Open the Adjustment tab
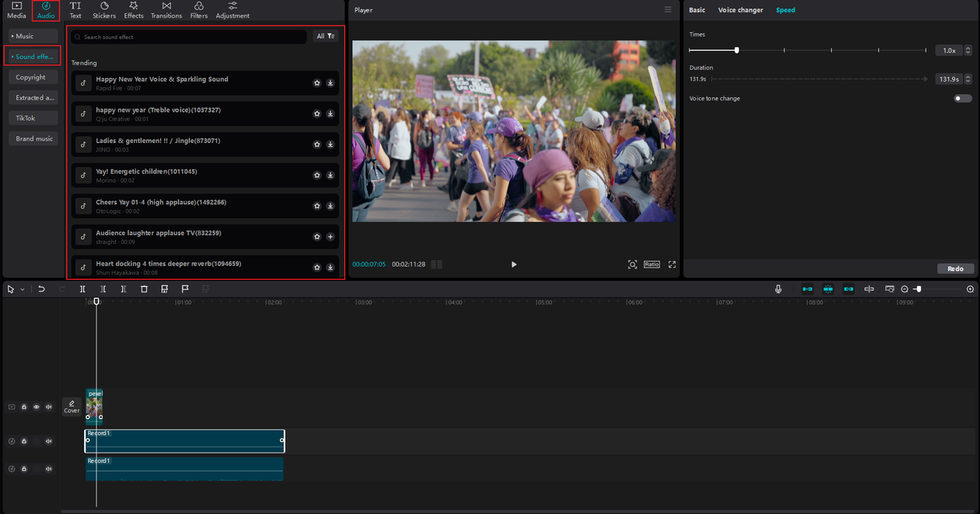Viewport: 980px width, 514px height. (233, 10)
